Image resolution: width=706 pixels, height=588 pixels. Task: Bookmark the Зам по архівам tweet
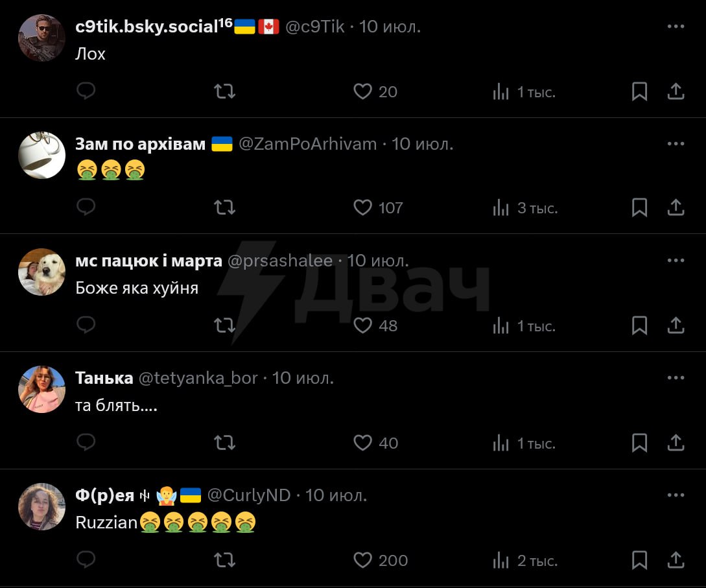click(639, 208)
